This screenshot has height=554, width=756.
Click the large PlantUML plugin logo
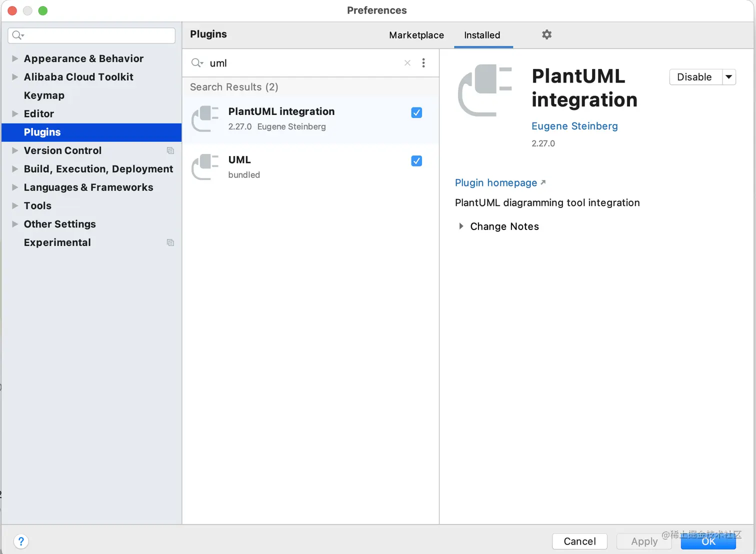point(485,90)
